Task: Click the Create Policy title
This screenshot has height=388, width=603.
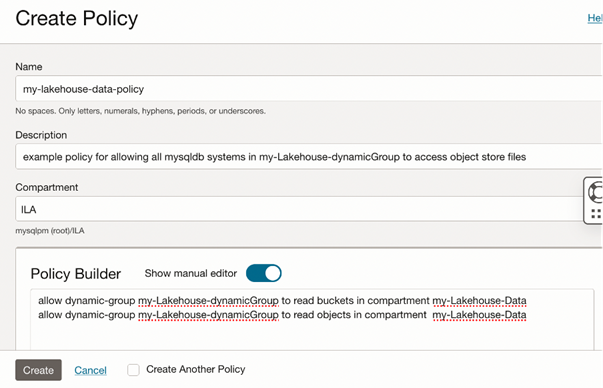Action: coord(77,18)
